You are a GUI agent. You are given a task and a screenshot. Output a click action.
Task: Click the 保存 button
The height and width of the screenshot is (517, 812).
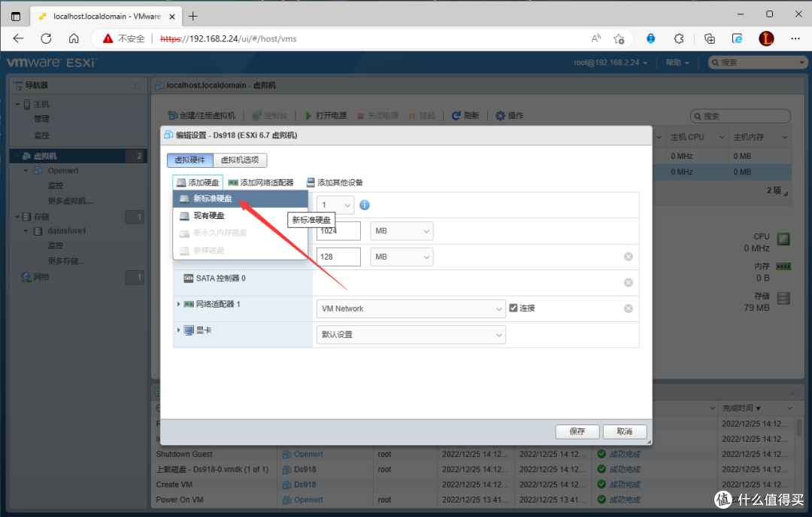click(x=577, y=432)
